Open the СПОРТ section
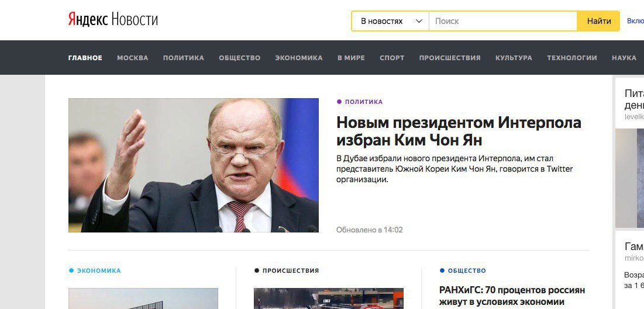 pyautogui.click(x=392, y=58)
